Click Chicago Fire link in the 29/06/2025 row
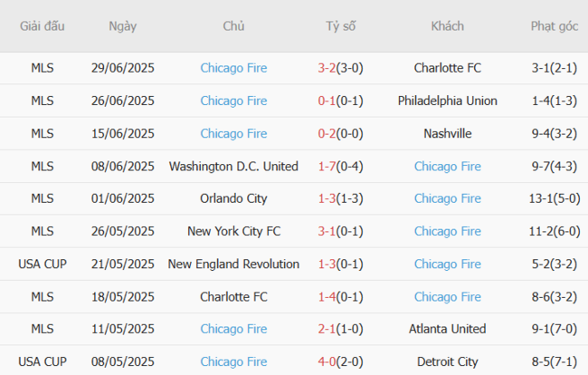Viewport: 588px width, 375px height. click(233, 68)
